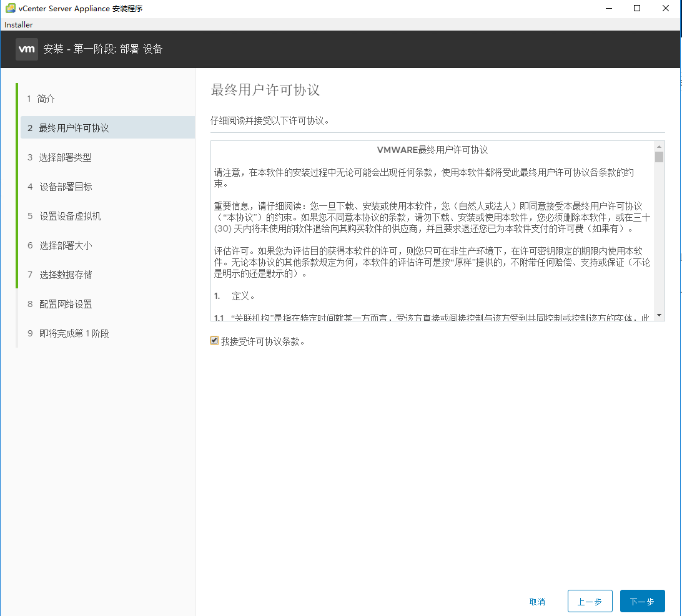Click the 安装 - 第一阶段: 部署 设备 header text
The image size is (682, 616).
[x=102, y=49]
